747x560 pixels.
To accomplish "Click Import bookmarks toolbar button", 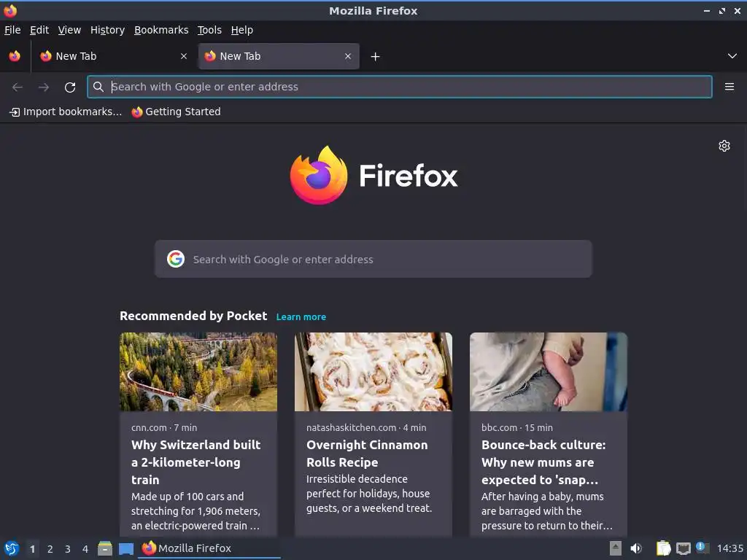I will [66, 112].
